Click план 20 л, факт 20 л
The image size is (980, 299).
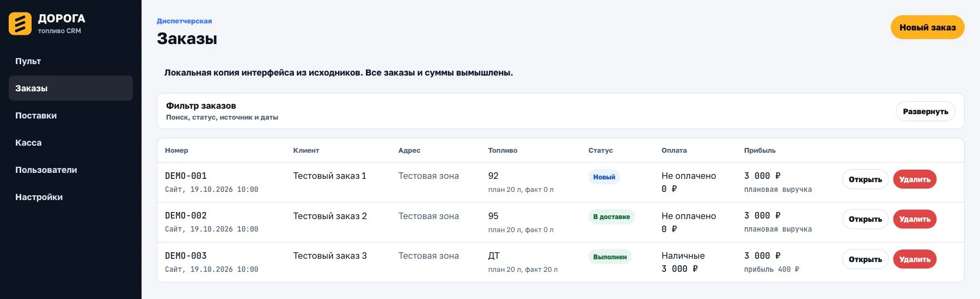tap(523, 269)
